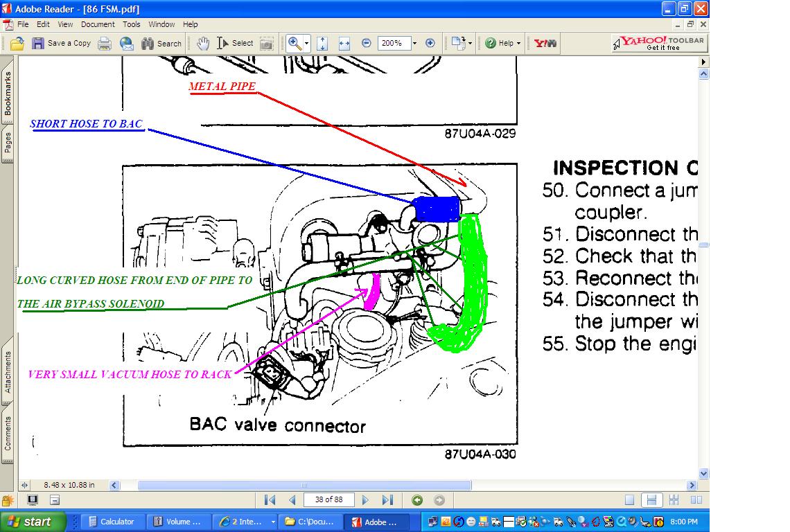Click the Zoom Out minus button
Viewport: 790px width, 532px height.
pyautogui.click(x=367, y=44)
